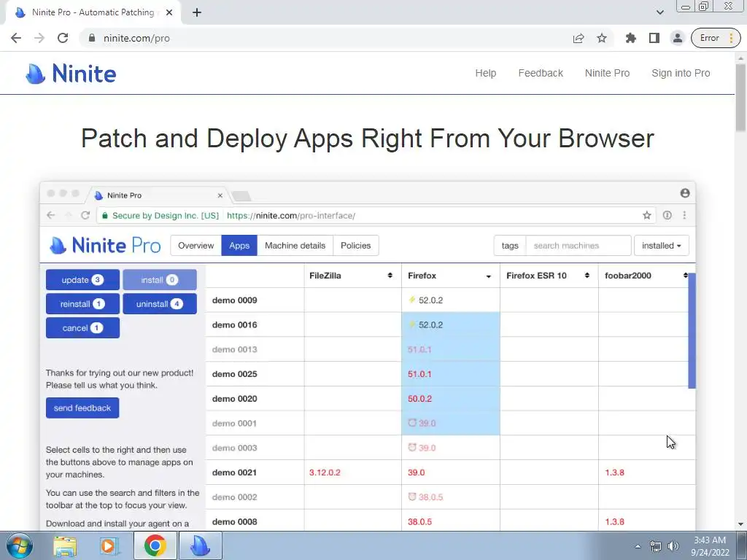Click the share page icon in the address bar
Image resolution: width=747 pixels, height=560 pixels.
pyautogui.click(x=578, y=38)
